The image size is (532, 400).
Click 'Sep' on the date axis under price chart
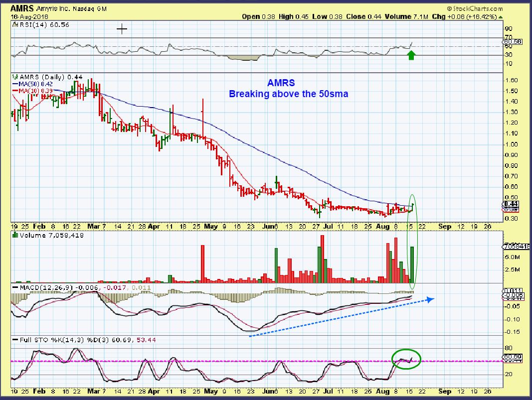445,227
